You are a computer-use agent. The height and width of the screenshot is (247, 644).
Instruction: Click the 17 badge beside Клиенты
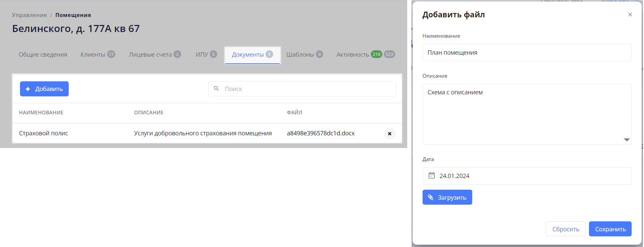point(111,54)
